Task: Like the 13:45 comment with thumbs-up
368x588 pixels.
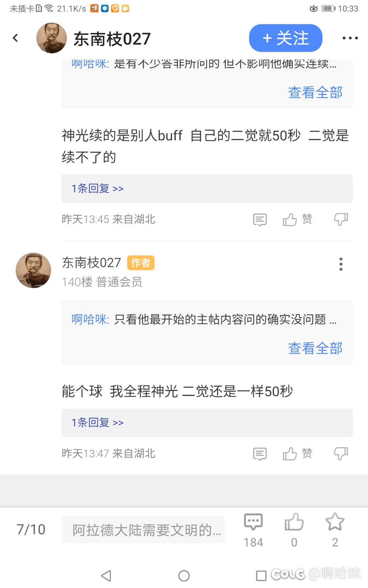Action: [x=290, y=219]
